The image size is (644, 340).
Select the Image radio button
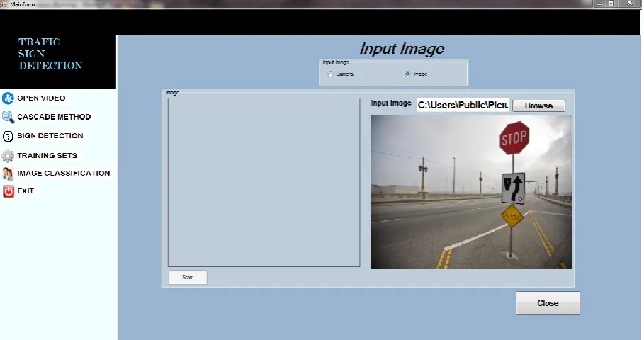click(407, 74)
